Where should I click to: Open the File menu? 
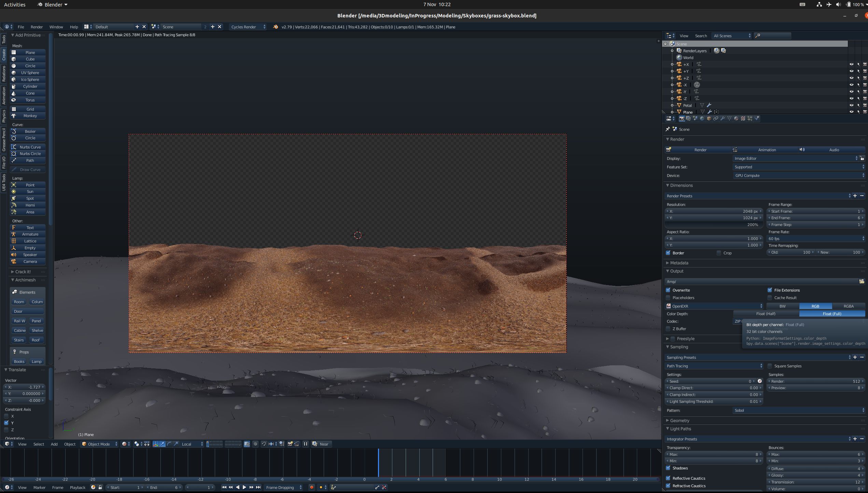pos(21,27)
